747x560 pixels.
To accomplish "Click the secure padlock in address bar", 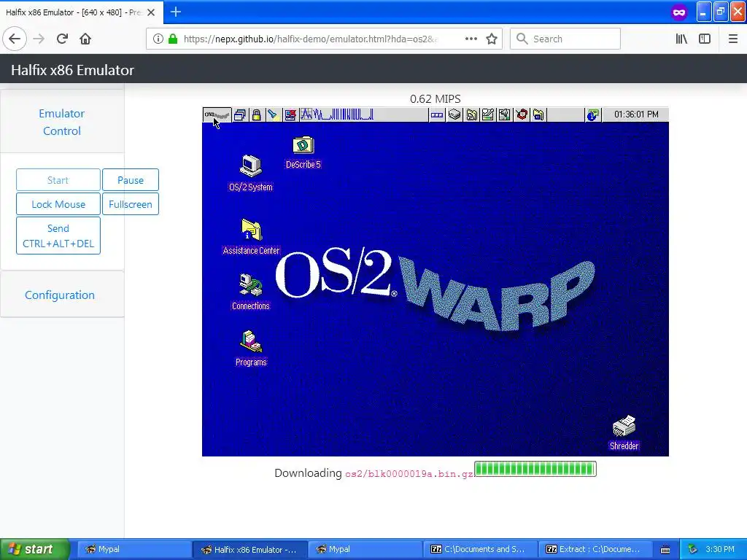I will [x=173, y=39].
